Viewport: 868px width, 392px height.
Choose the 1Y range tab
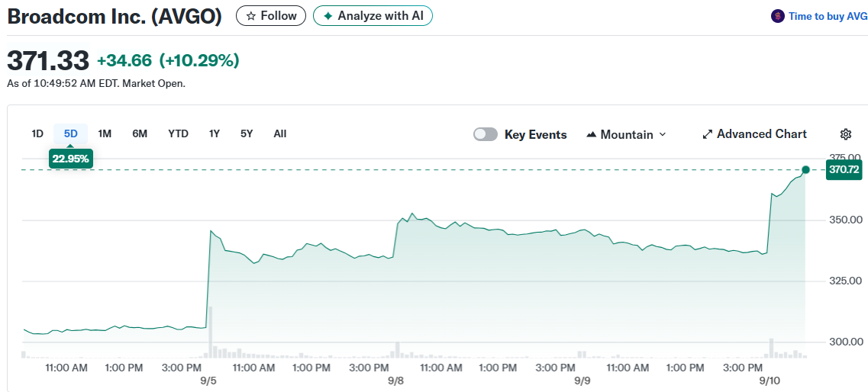[215, 133]
